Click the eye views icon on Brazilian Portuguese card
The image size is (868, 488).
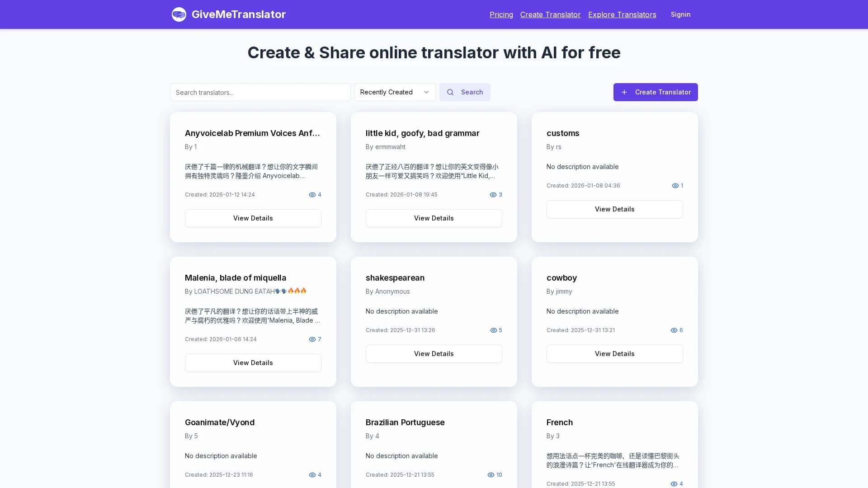coord(491,475)
